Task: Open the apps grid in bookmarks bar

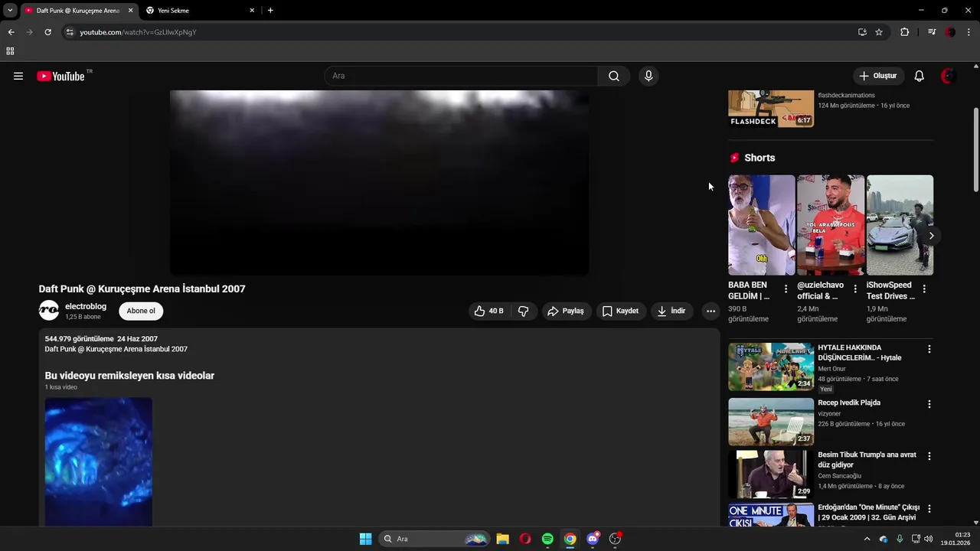Action: click(x=10, y=51)
